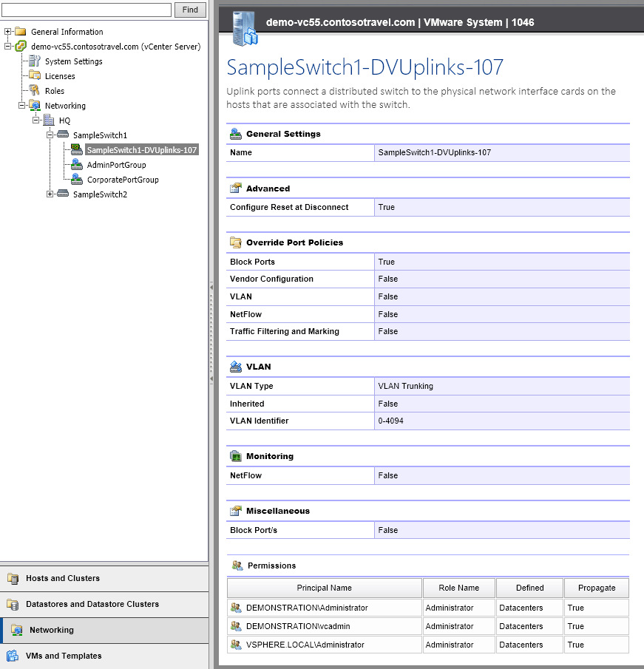Click DEMONSTRATION\Administrator principal cell

coord(325,608)
